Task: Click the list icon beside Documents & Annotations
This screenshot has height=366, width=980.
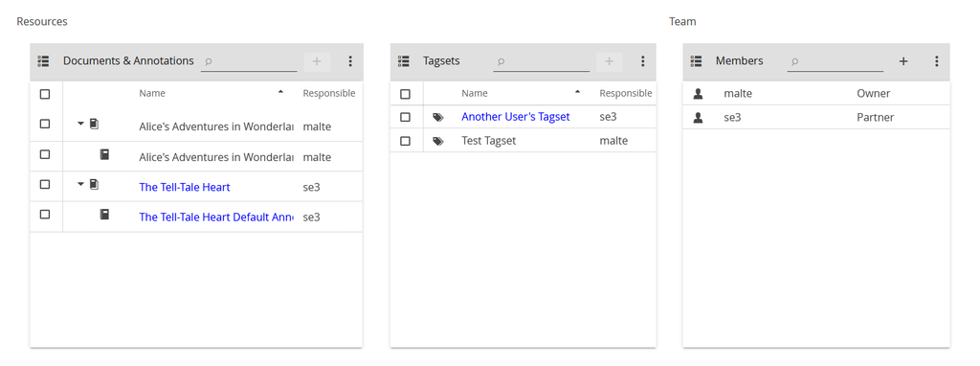Action: coord(43,61)
